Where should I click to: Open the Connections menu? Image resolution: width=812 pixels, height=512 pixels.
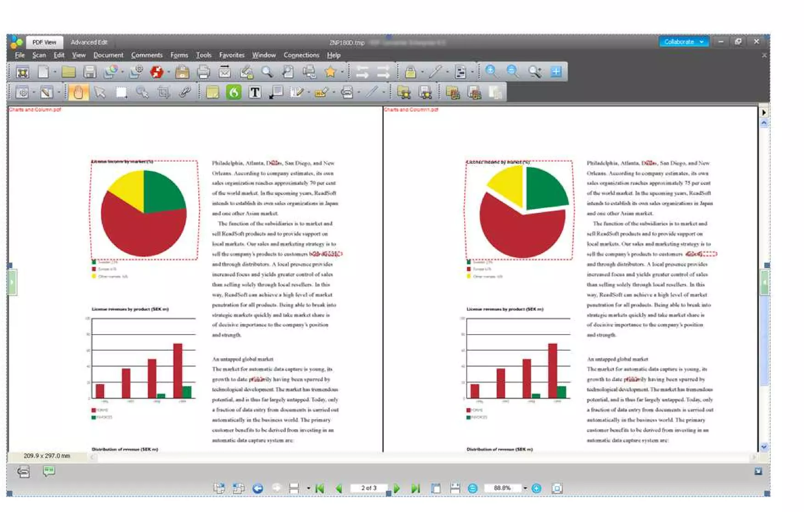point(301,55)
